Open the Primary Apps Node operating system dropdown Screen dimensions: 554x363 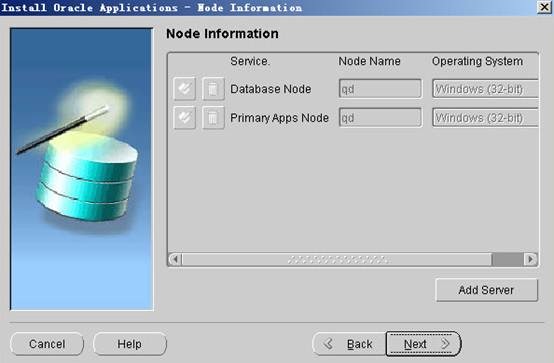pyautogui.click(x=485, y=117)
